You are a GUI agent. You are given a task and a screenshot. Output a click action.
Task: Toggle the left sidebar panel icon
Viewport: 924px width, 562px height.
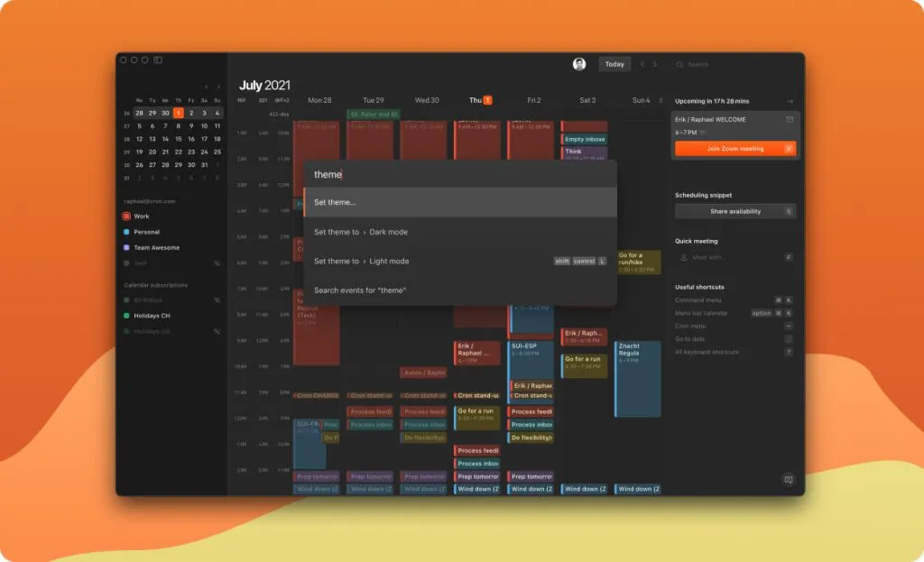pyautogui.click(x=158, y=60)
